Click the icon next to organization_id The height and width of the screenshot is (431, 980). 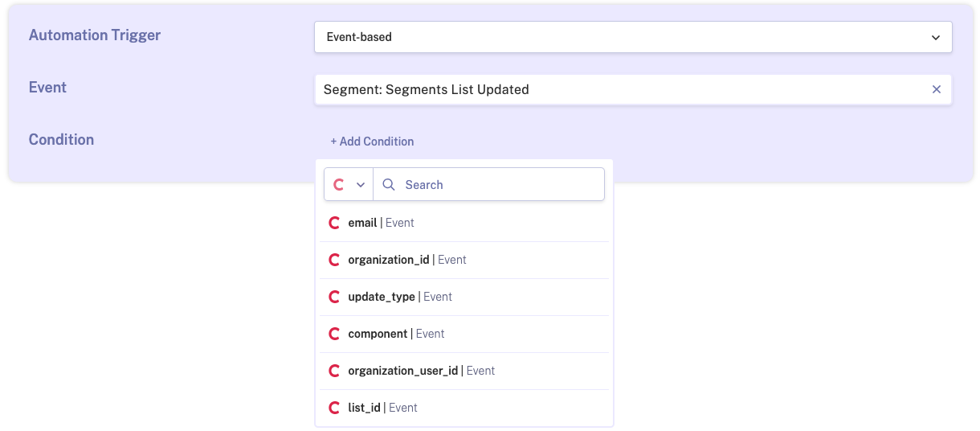click(334, 260)
